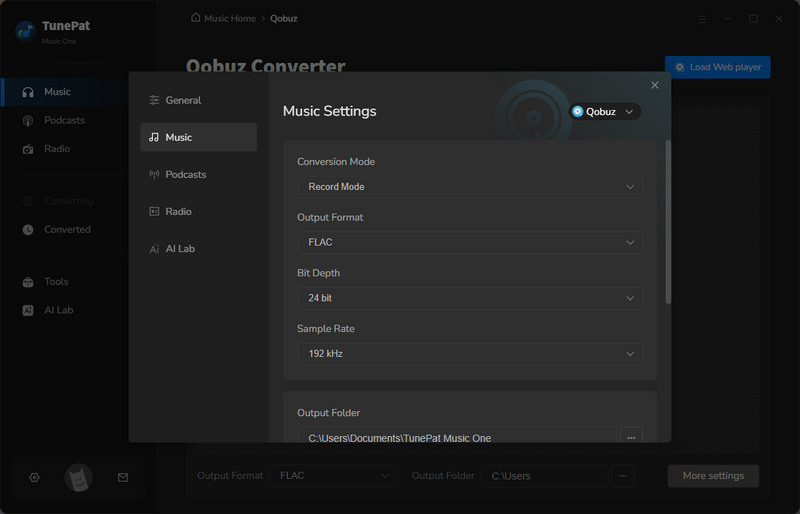800x514 pixels.
Task: Click the settings gear icon in sidebar bottom
Action: point(34,478)
